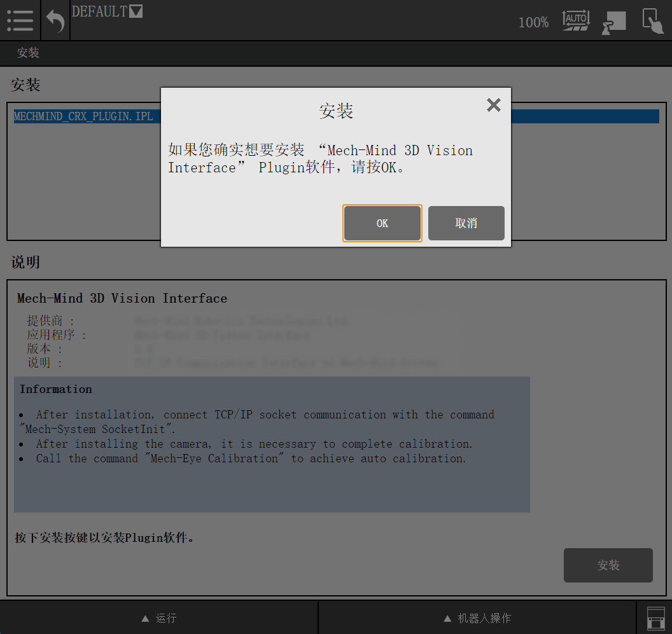Image resolution: width=672 pixels, height=634 pixels.
Task: Close the 安装 dialog with X
Action: click(494, 105)
